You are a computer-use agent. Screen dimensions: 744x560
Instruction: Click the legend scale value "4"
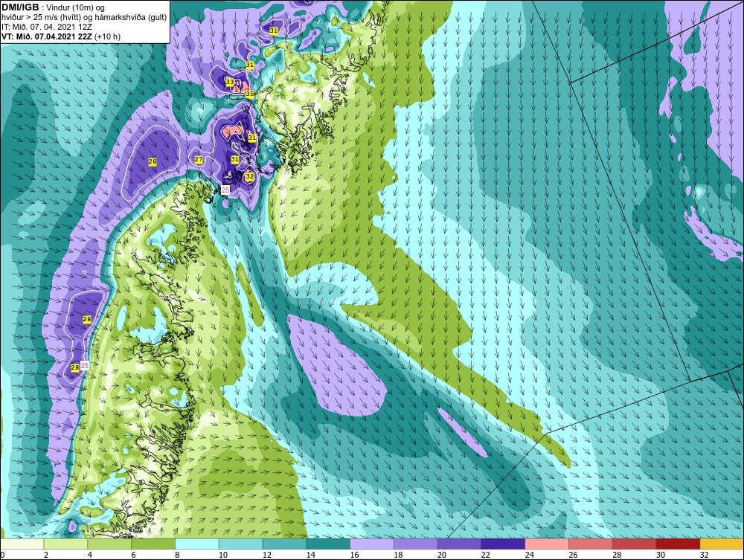click(90, 555)
